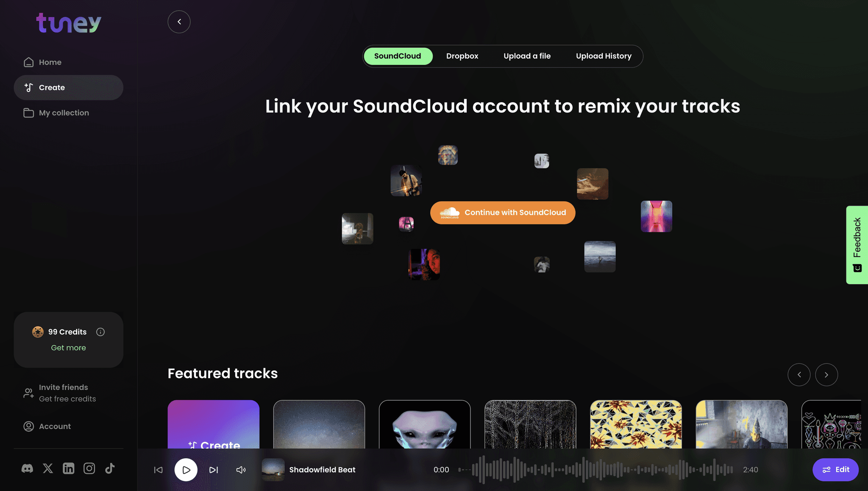868x491 pixels.
Task: Click Continue with SoundCloud
Action: tap(503, 212)
